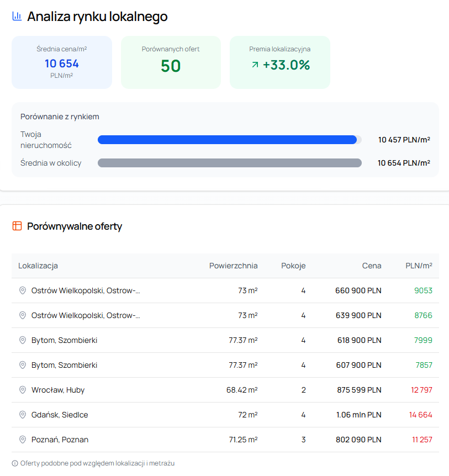449x476 pixels.
Task: Click the Cena column header
Action: click(372, 266)
